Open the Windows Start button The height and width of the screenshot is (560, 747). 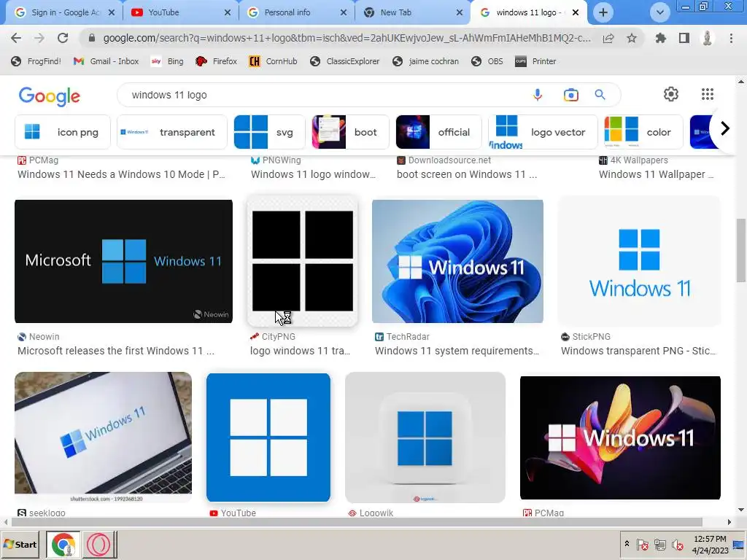pyautogui.click(x=20, y=544)
